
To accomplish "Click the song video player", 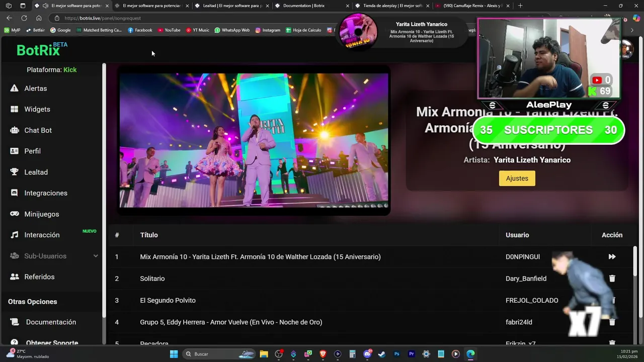I will point(254,140).
